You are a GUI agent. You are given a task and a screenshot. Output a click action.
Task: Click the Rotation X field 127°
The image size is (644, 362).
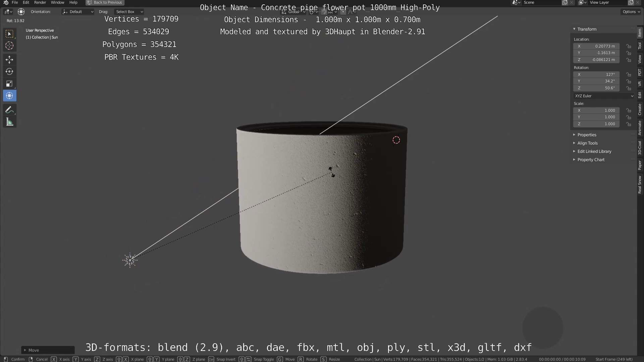coord(596,74)
